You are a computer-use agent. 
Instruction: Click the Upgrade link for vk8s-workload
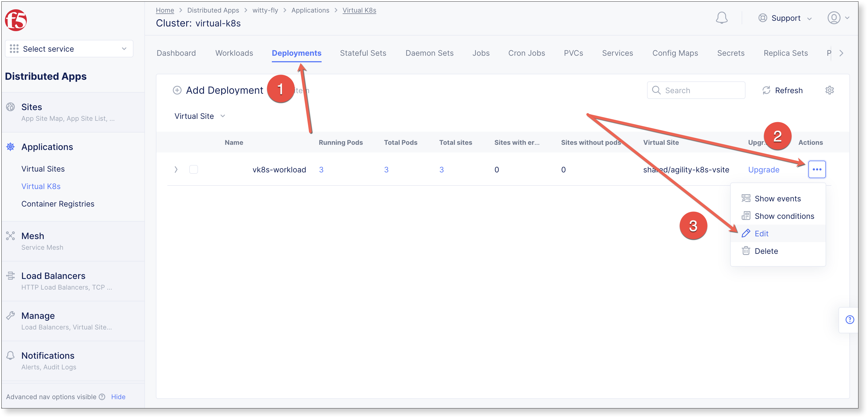[764, 170]
